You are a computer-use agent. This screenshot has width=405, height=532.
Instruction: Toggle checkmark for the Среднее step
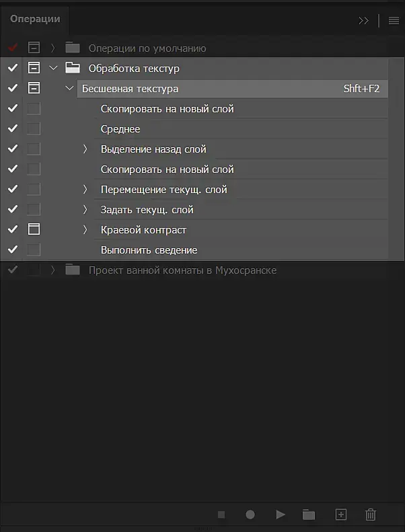pyautogui.click(x=12, y=129)
